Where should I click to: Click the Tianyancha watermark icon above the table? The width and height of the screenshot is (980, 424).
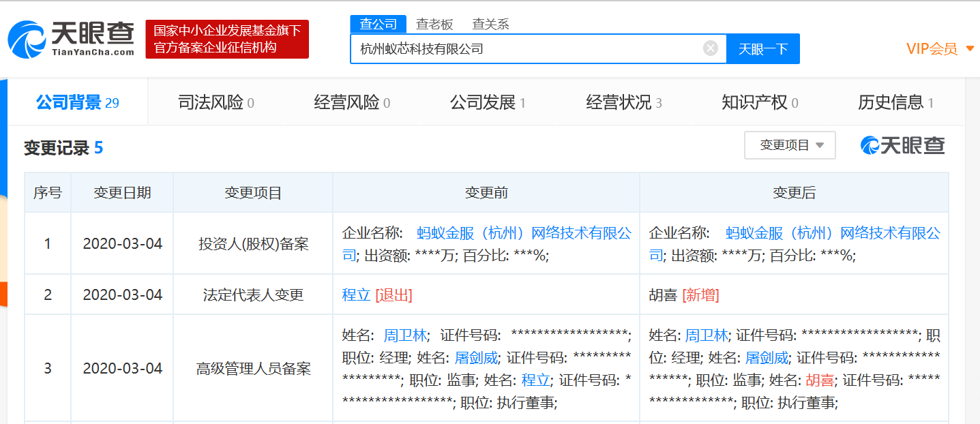coord(869,145)
